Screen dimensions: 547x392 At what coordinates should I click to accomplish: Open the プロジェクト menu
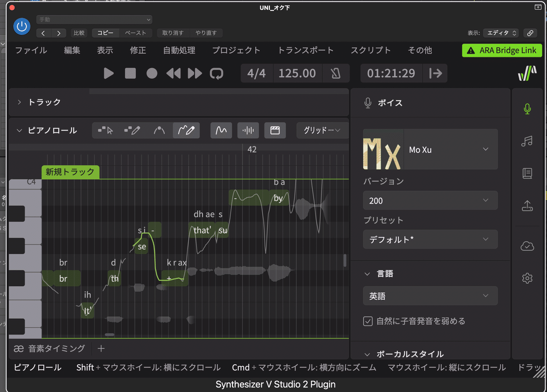coord(236,50)
